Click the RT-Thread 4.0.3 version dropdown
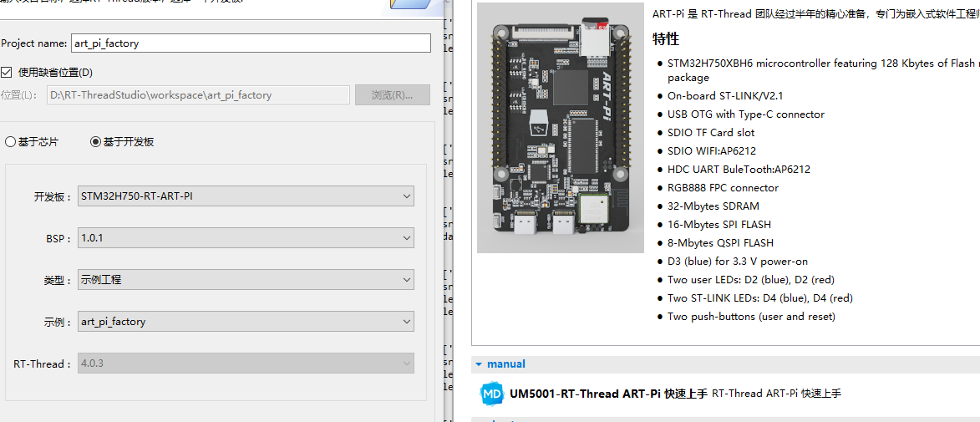The width and height of the screenshot is (980, 422). (246, 364)
